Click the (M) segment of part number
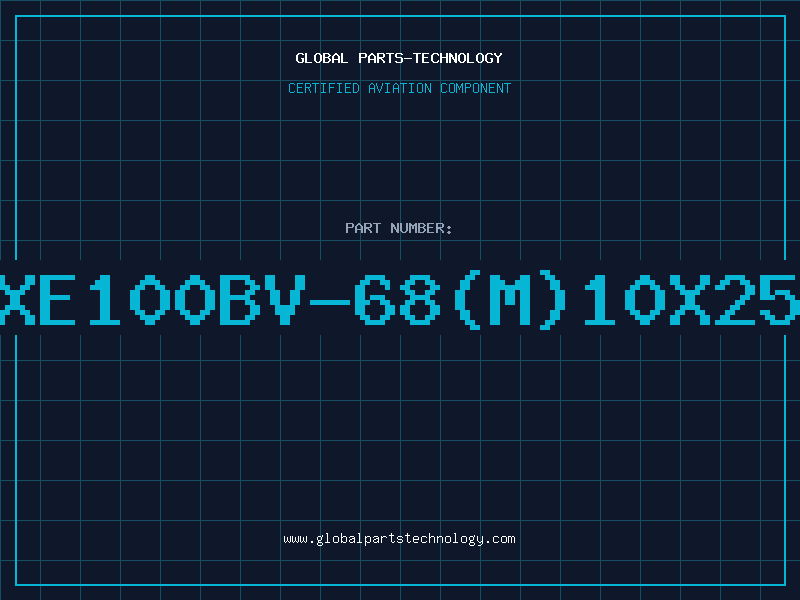 511,299
